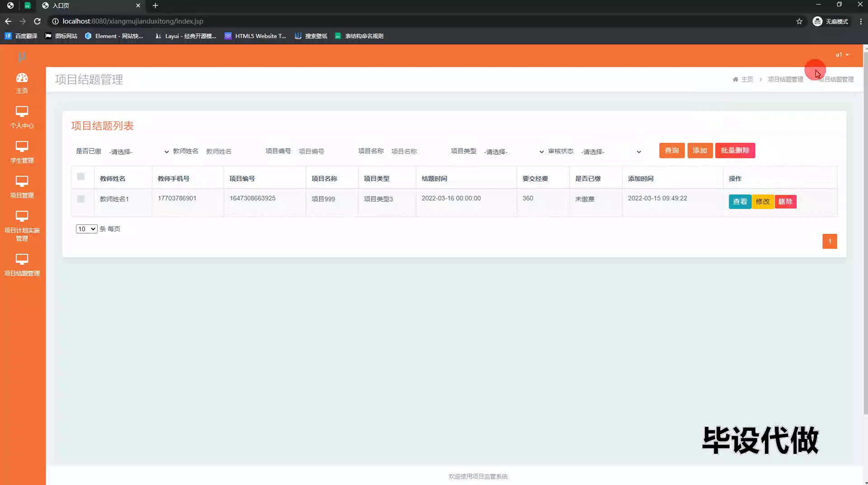Open the browser three-dot menu
This screenshot has height=485, width=868.
[860, 21]
